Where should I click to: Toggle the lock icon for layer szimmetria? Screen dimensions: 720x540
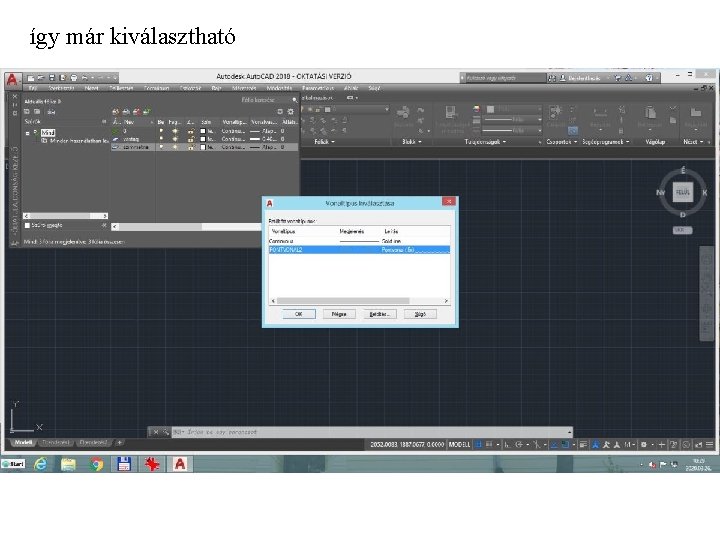(x=191, y=147)
